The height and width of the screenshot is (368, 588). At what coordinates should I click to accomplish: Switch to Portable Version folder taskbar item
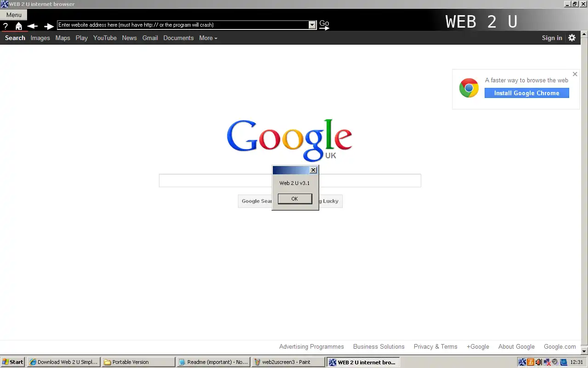click(139, 362)
